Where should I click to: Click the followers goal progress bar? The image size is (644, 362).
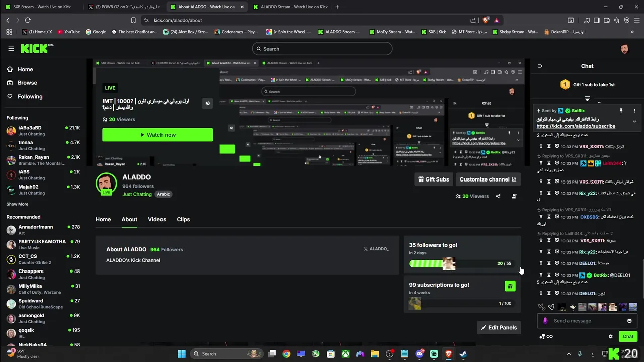[x=462, y=263]
